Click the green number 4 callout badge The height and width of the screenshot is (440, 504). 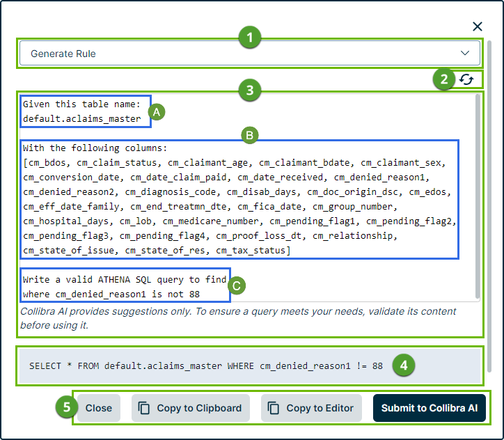pos(403,366)
